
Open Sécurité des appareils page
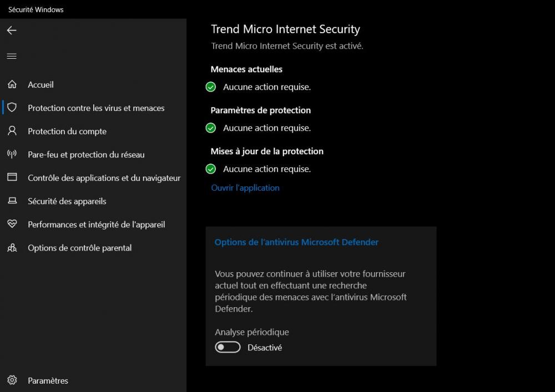67,201
